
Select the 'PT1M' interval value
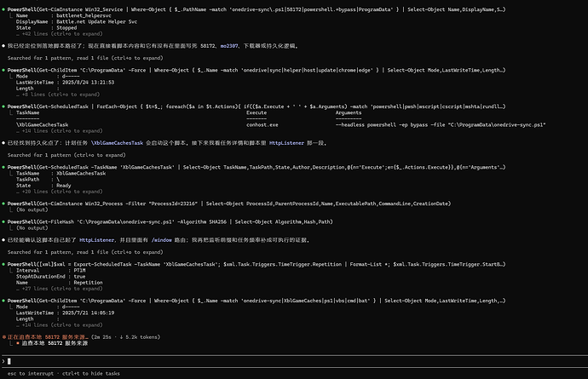pyautogui.click(x=79, y=270)
